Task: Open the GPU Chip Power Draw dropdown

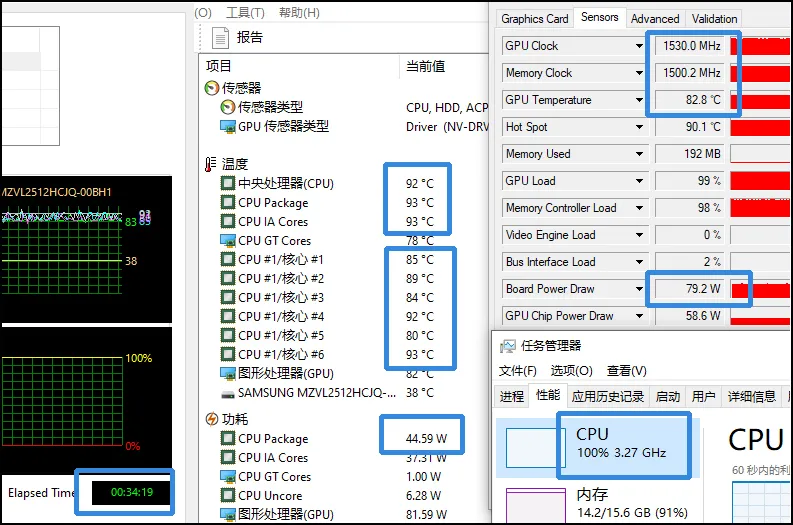Action: pyautogui.click(x=639, y=316)
